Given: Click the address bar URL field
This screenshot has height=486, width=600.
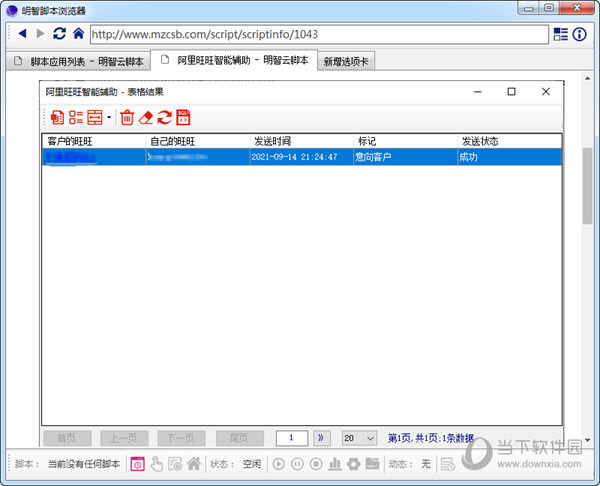Looking at the screenshot, I should click(320, 34).
